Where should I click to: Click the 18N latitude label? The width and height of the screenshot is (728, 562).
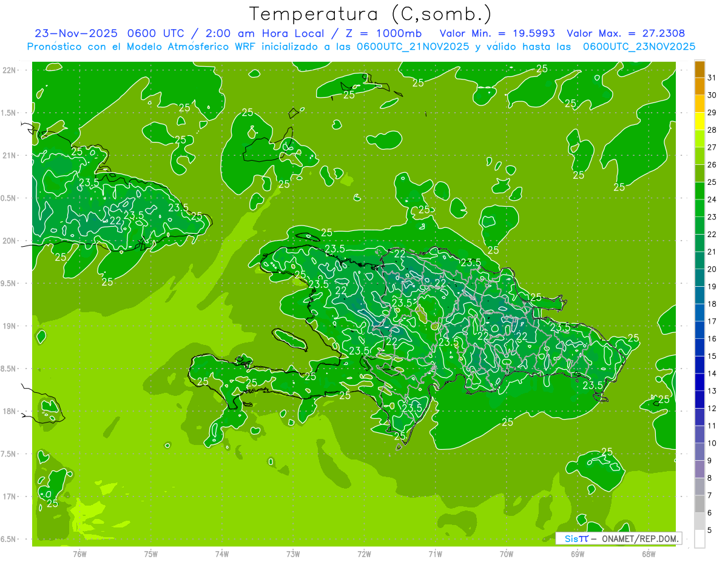pos(10,411)
